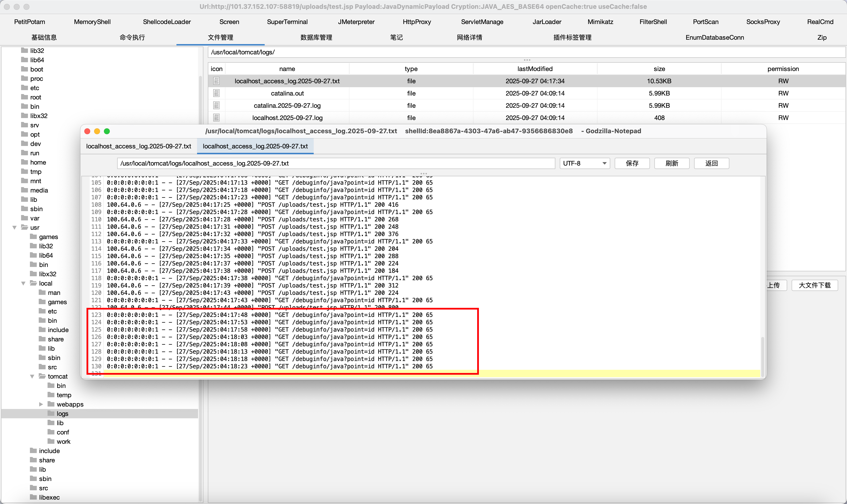Image resolution: width=847 pixels, height=504 pixels.
Task: Click the 保存 save button
Action: [x=632, y=163]
